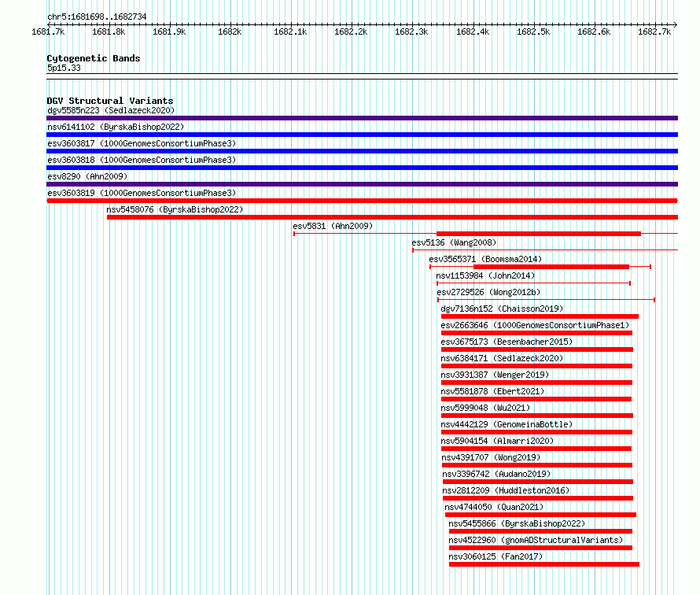Select nsv5999048 (Wu2021) label
700x595 pixels.
[485, 408]
